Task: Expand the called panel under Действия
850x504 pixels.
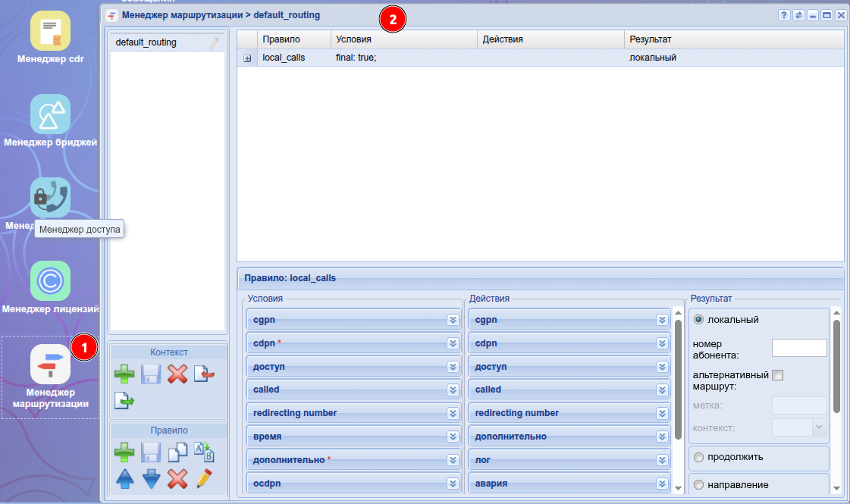Action: (662, 390)
